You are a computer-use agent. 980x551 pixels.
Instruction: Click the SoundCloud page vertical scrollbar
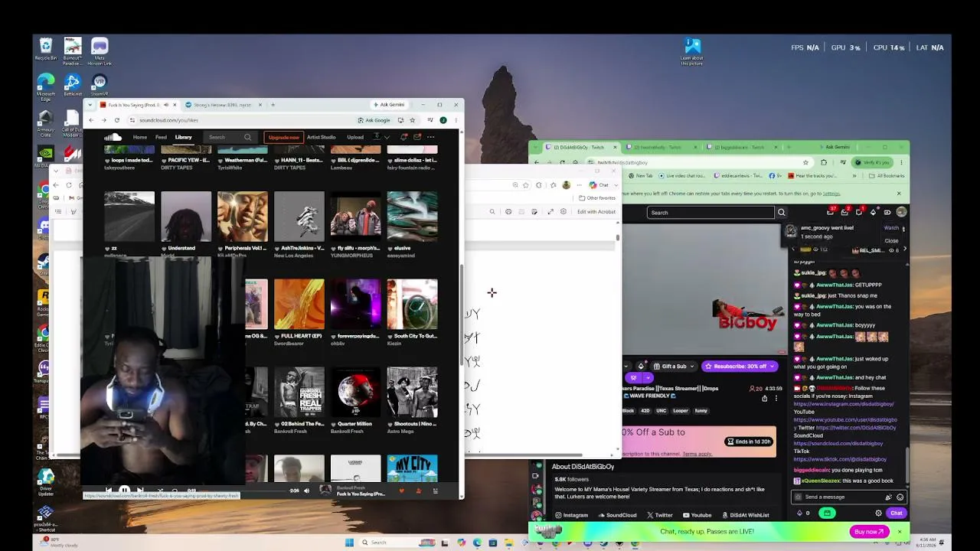coord(461,315)
